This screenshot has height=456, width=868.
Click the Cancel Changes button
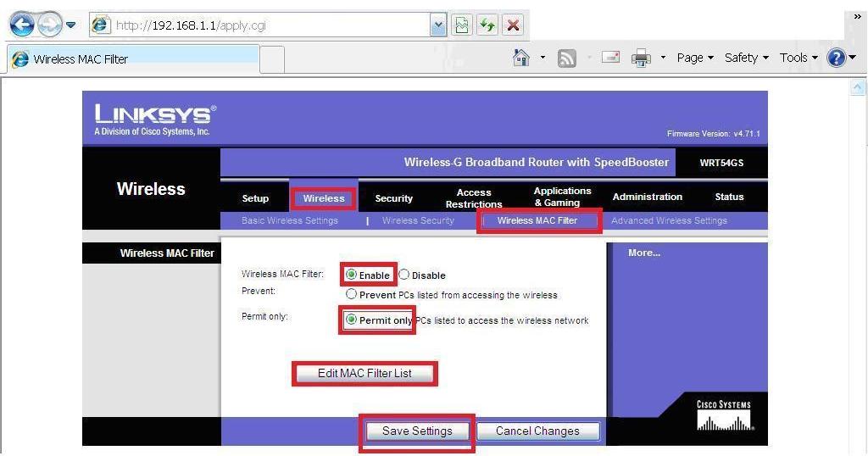tap(537, 431)
